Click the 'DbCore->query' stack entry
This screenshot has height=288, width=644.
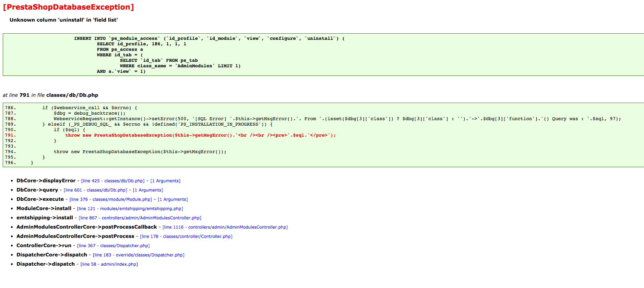(37, 190)
